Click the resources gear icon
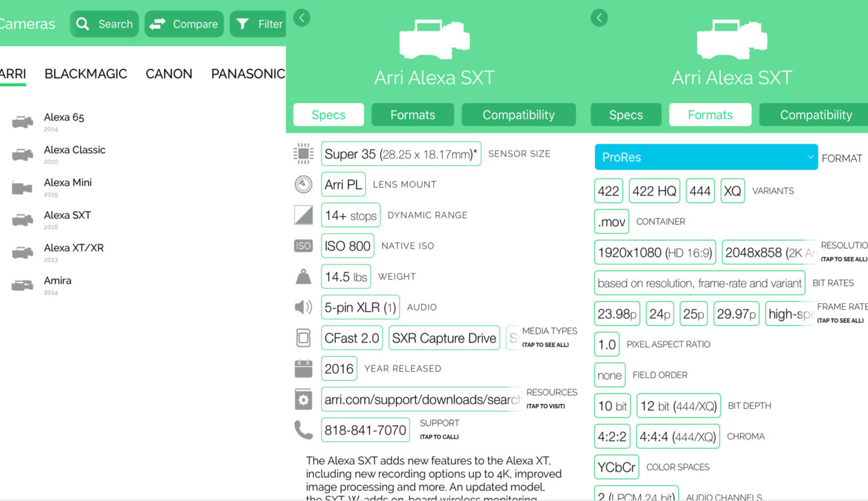The height and width of the screenshot is (501, 868). click(x=303, y=399)
